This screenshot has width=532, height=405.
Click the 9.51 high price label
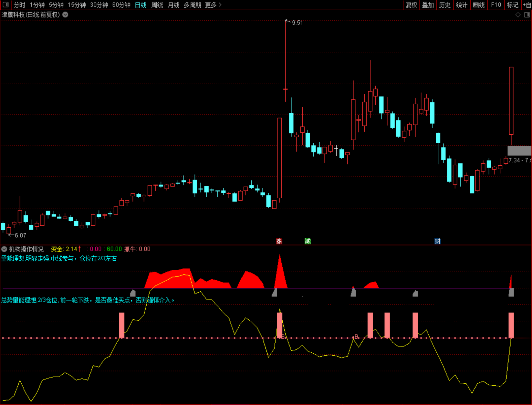[x=297, y=23]
